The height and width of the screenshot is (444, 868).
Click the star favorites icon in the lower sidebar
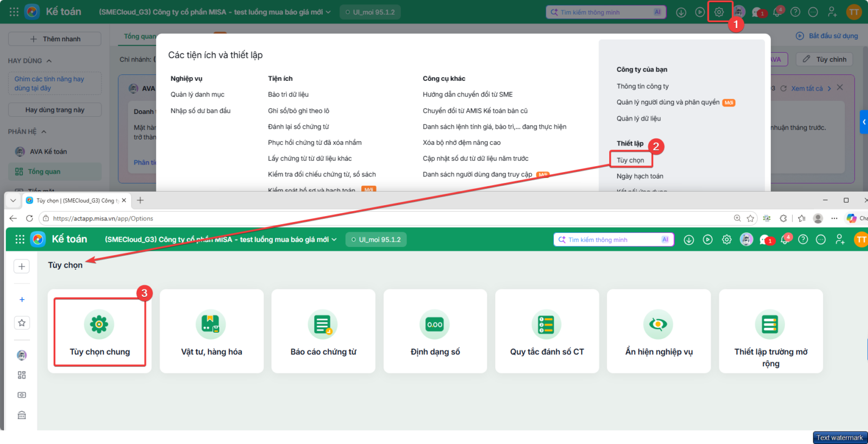pyautogui.click(x=22, y=323)
